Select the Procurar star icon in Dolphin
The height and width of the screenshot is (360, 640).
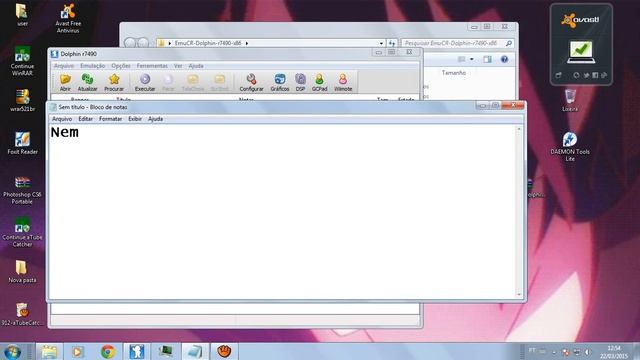tap(114, 82)
